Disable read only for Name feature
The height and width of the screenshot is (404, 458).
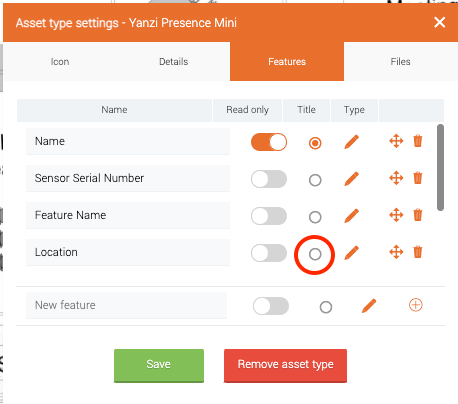(269, 142)
